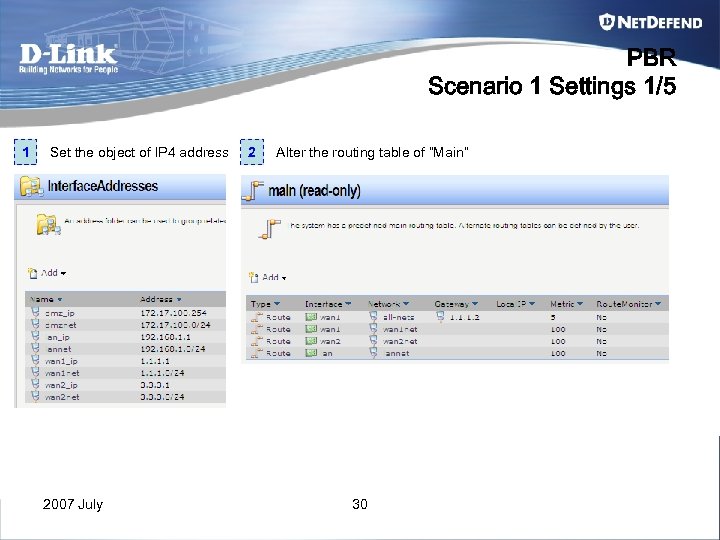Viewport: 720px width, 540px height.
Task: Click lannet network icon in routing table
Action: tap(373, 352)
